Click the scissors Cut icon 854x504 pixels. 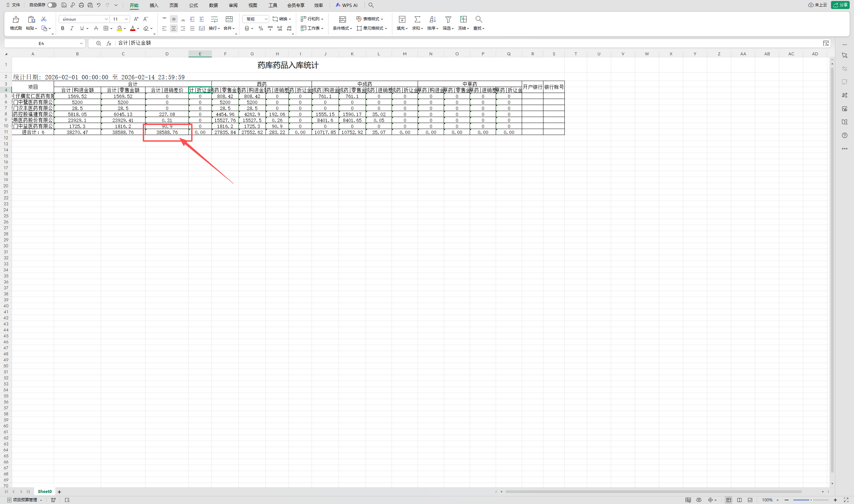[x=43, y=19]
